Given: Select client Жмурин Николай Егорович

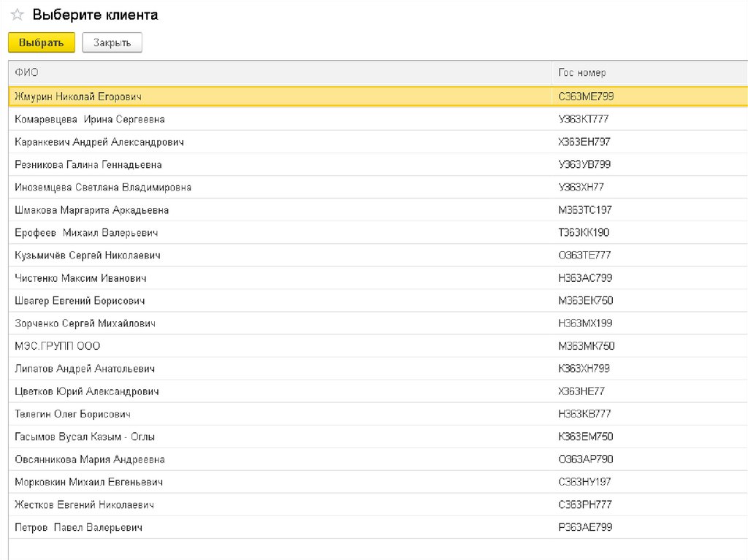Looking at the screenshot, I should (78, 96).
